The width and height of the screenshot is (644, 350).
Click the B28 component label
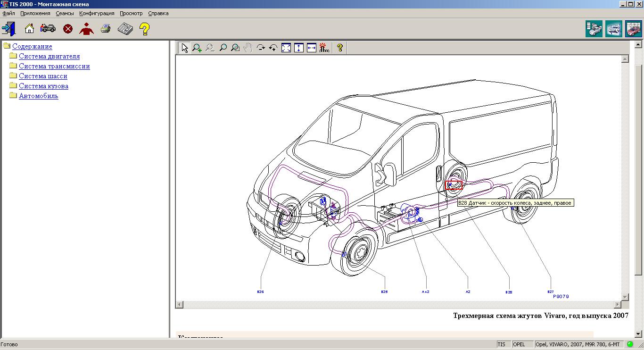pyautogui.click(x=509, y=292)
